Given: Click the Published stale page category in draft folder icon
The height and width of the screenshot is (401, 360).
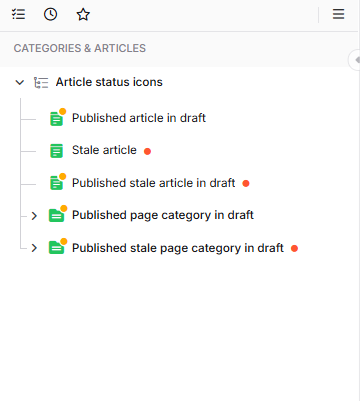Looking at the screenshot, I should [58, 246].
